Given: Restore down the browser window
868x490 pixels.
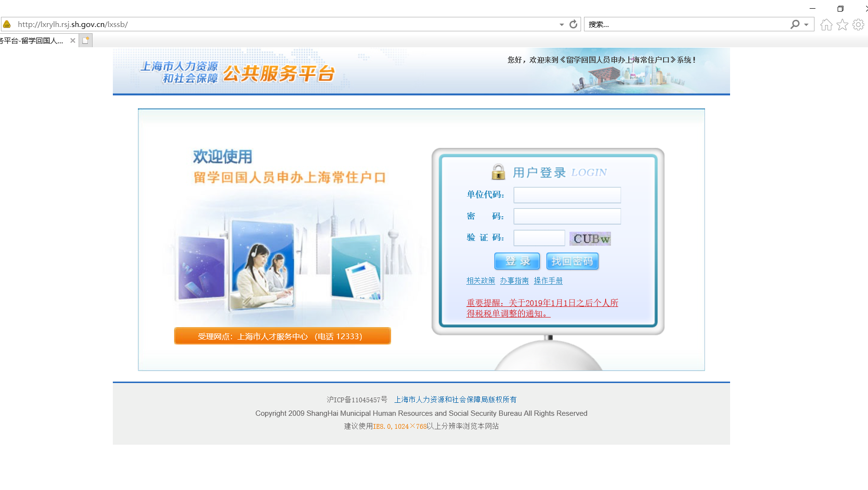Looking at the screenshot, I should 841,8.
